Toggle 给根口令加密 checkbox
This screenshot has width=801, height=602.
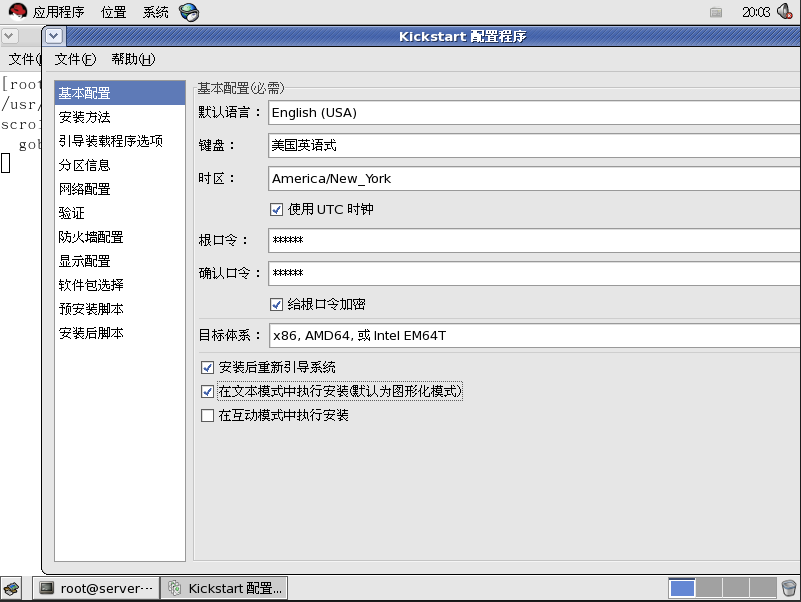(276, 305)
